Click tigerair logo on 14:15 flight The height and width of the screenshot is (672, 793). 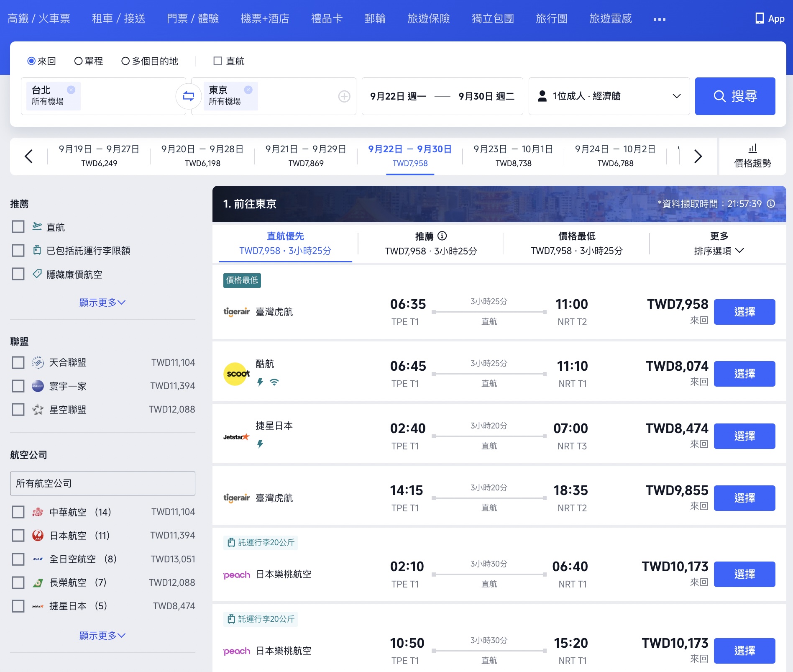pos(236,498)
